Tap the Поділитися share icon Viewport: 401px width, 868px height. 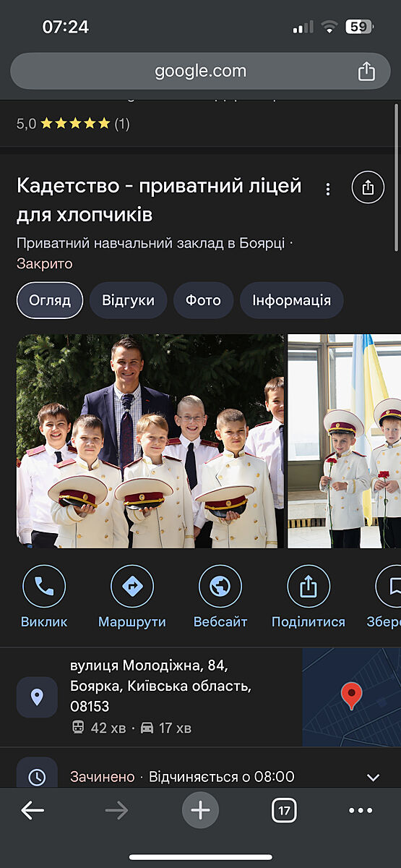tap(309, 586)
